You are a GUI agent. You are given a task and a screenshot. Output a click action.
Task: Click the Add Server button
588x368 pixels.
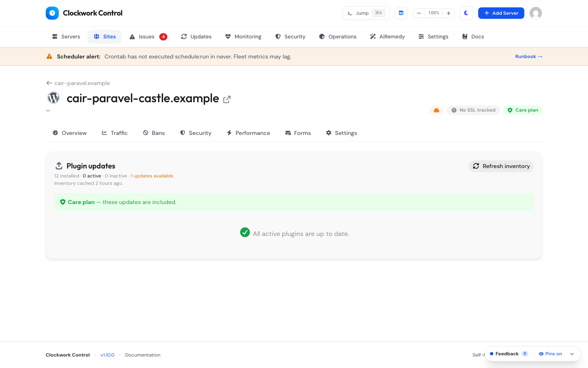pos(501,13)
